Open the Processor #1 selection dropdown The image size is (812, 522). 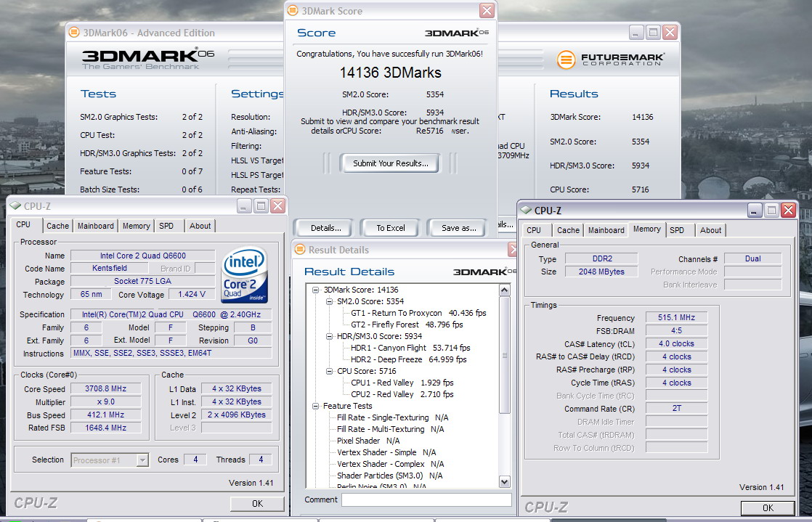(142, 460)
